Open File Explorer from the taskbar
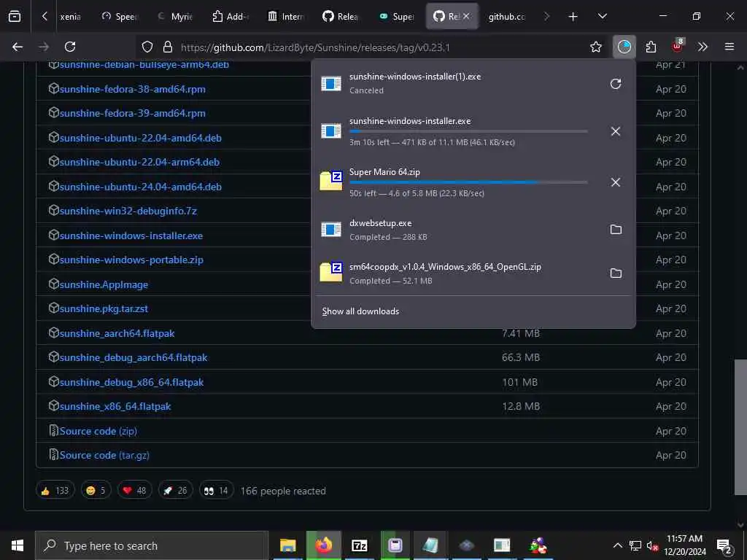Image resolution: width=747 pixels, height=560 pixels. (x=287, y=545)
